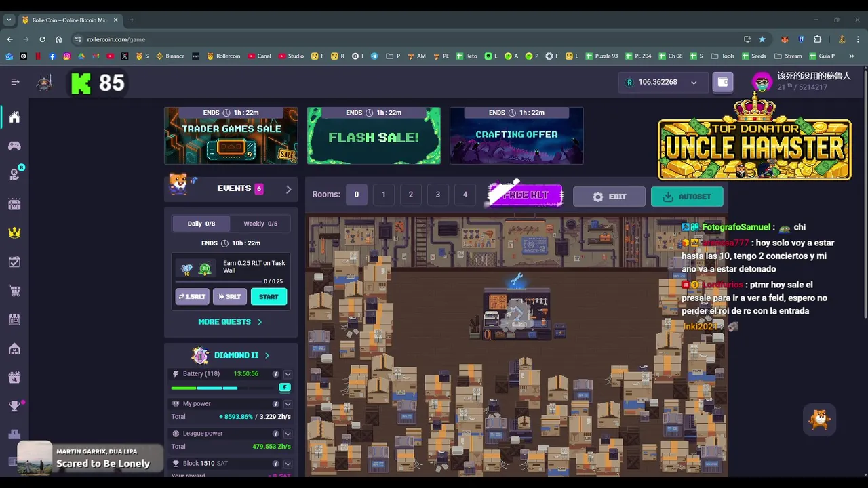
Task: Open Diamond II league arrow
Action: [x=267, y=355]
